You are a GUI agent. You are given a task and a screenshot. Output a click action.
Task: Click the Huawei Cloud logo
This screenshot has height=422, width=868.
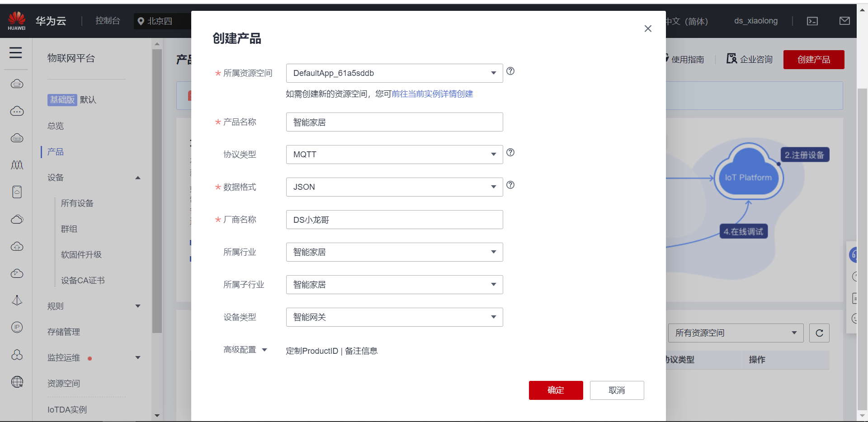[17, 21]
